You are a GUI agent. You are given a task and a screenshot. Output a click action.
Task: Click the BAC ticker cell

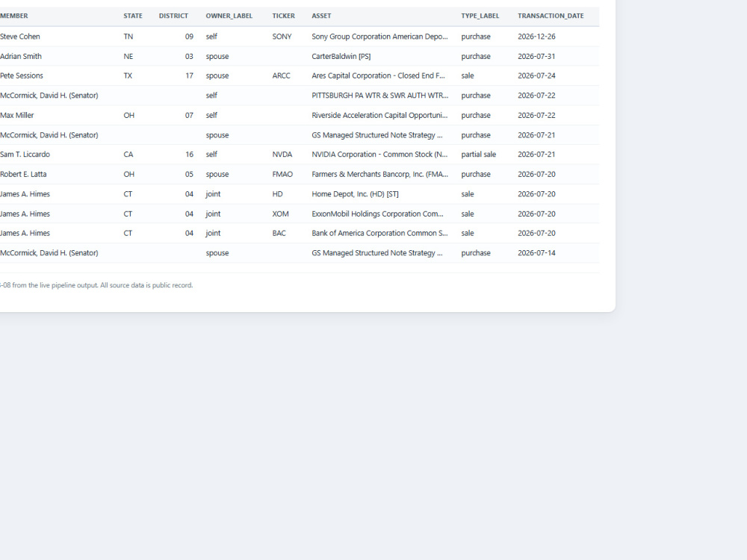point(279,233)
